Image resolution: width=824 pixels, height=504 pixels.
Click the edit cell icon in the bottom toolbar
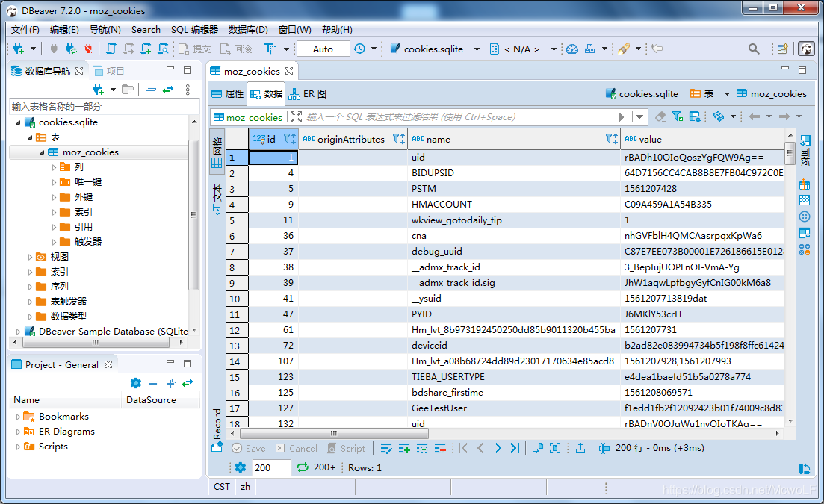point(386,448)
